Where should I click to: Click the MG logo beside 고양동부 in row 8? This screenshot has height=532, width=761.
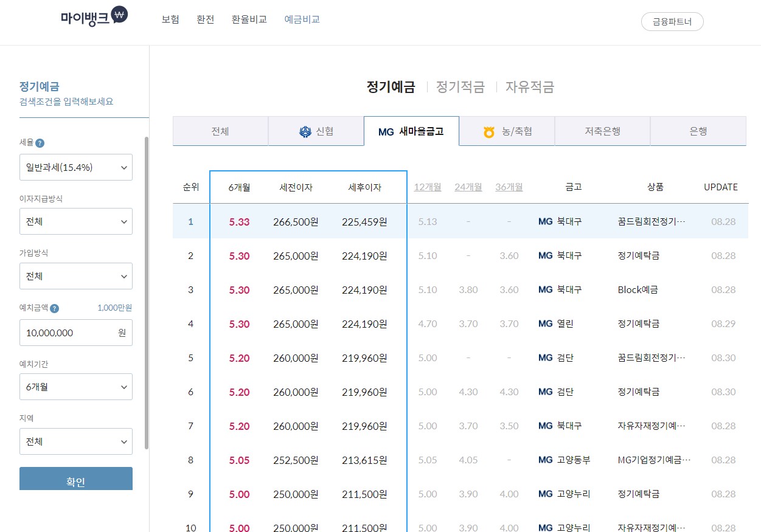pos(544,460)
